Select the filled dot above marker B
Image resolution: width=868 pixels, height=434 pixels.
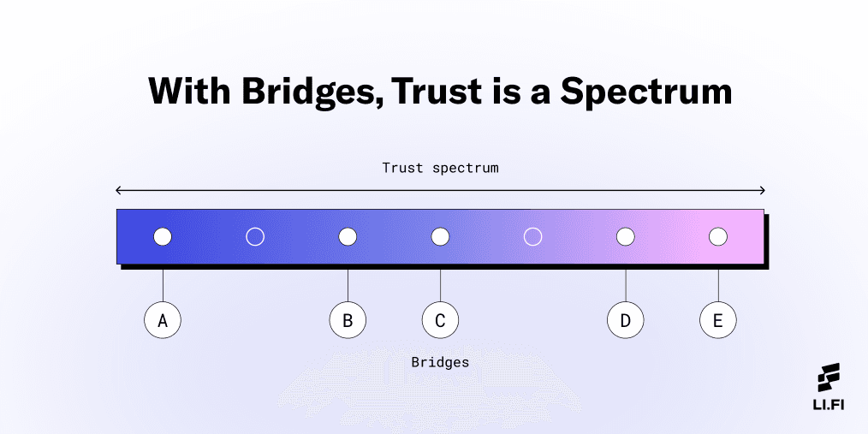point(348,236)
